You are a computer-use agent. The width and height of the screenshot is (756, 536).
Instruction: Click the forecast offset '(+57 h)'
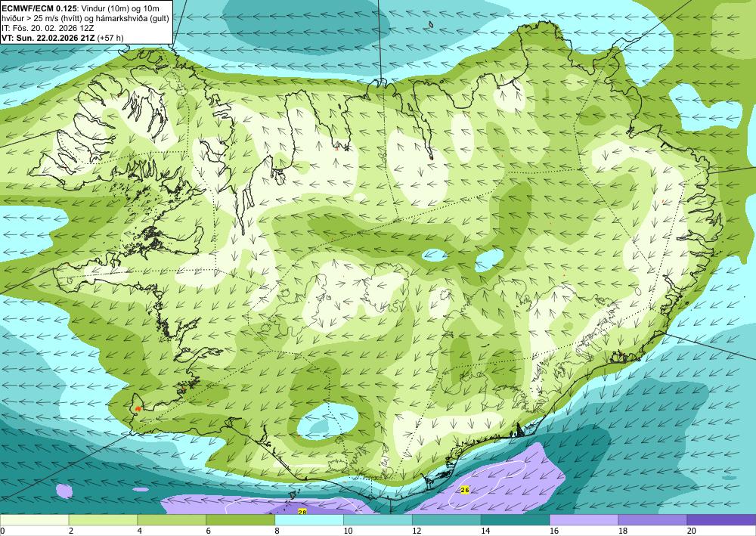110,38
